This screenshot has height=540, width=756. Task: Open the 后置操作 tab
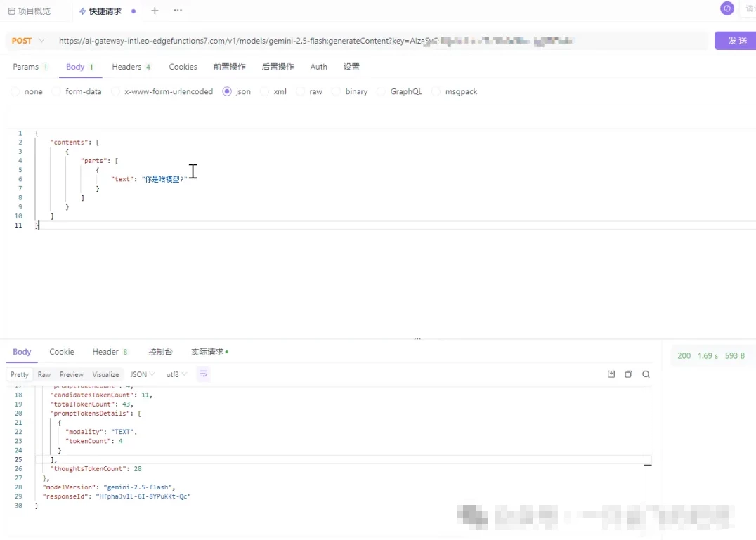[278, 67]
